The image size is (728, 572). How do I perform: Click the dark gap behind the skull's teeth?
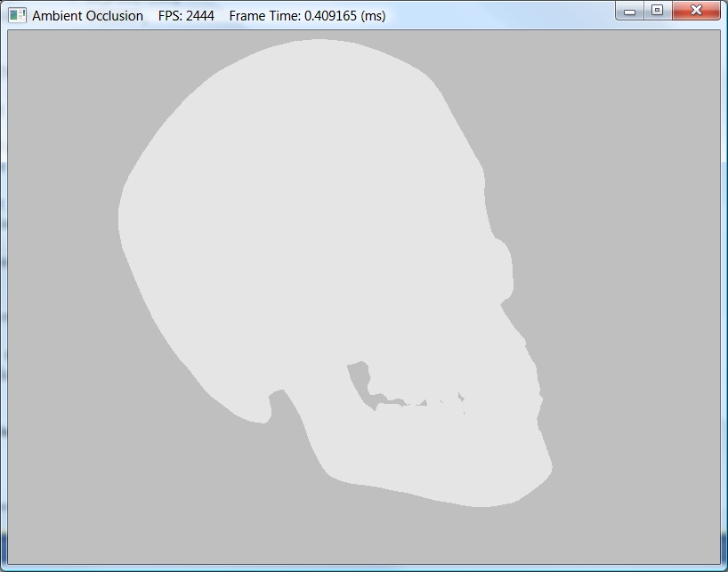pyautogui.click(x=360, y=380)
